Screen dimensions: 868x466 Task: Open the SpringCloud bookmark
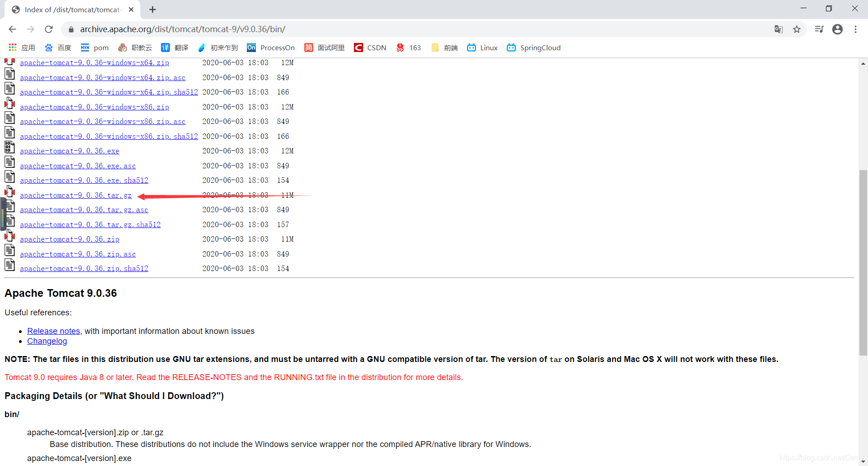click(x=533, y=48)
